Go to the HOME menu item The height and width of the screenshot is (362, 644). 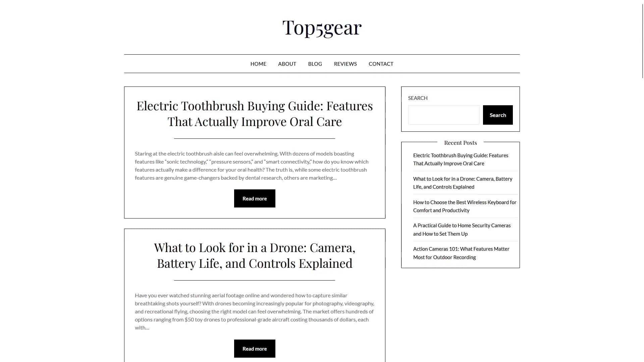[x=258, y=64]
